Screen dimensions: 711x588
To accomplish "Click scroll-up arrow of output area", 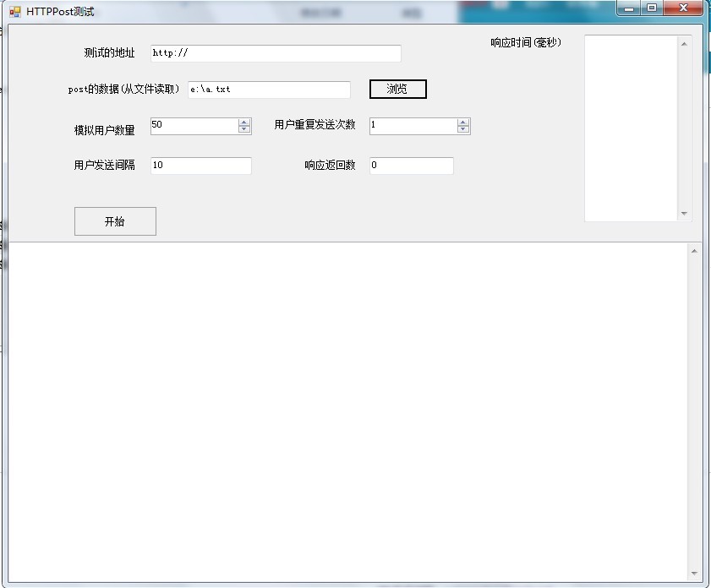I will tap(694, 251).
